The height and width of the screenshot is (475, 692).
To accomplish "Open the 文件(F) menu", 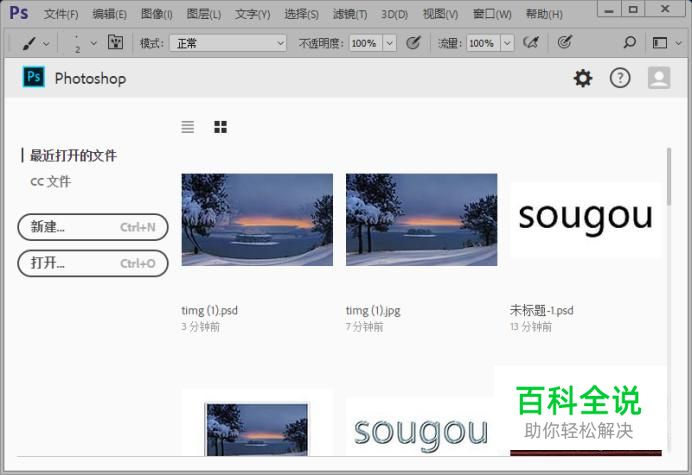I will [x=61, y=14].
